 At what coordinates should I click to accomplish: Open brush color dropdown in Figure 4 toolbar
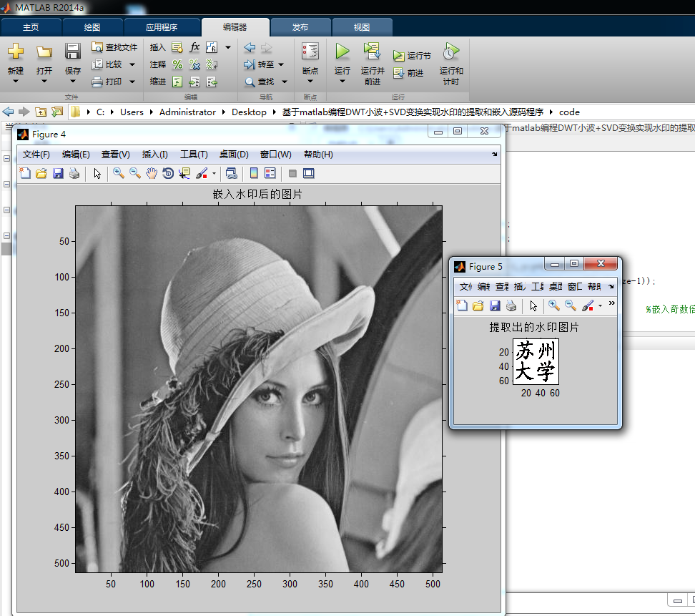(x=214, y=173)
